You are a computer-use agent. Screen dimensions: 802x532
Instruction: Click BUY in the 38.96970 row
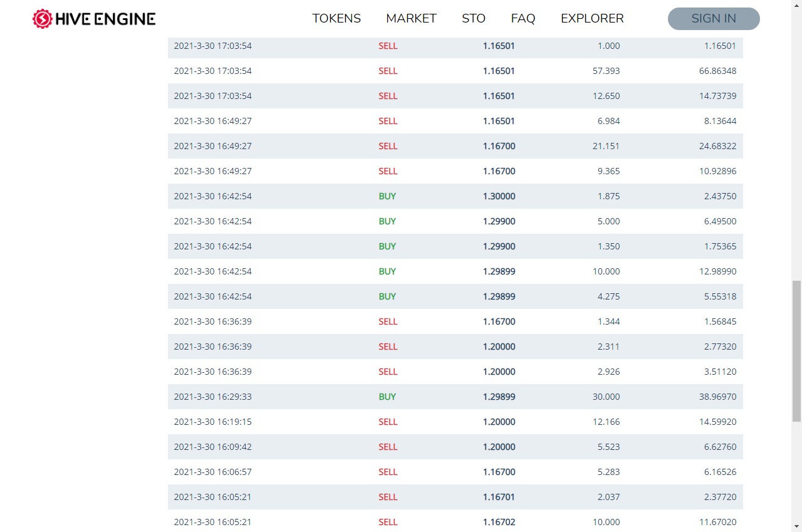(387, 397)
